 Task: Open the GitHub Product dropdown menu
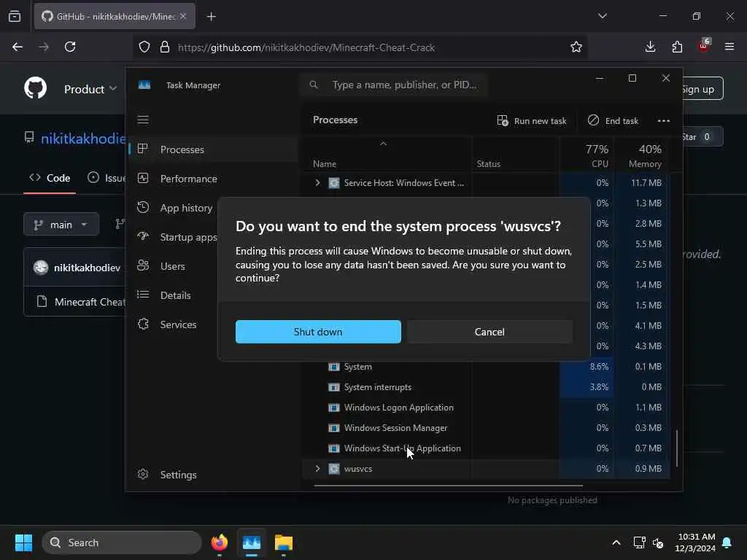click(x=90, y=89)
